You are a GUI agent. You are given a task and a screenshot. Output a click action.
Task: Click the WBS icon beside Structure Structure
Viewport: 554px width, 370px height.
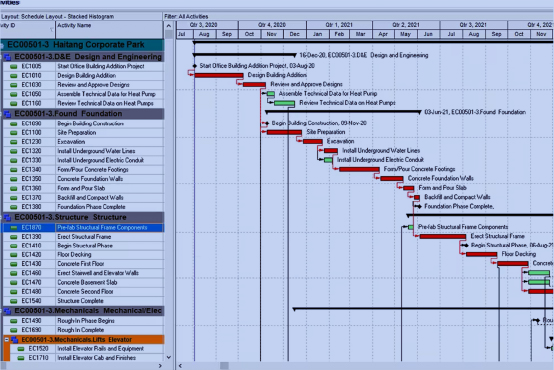[7, 217]
